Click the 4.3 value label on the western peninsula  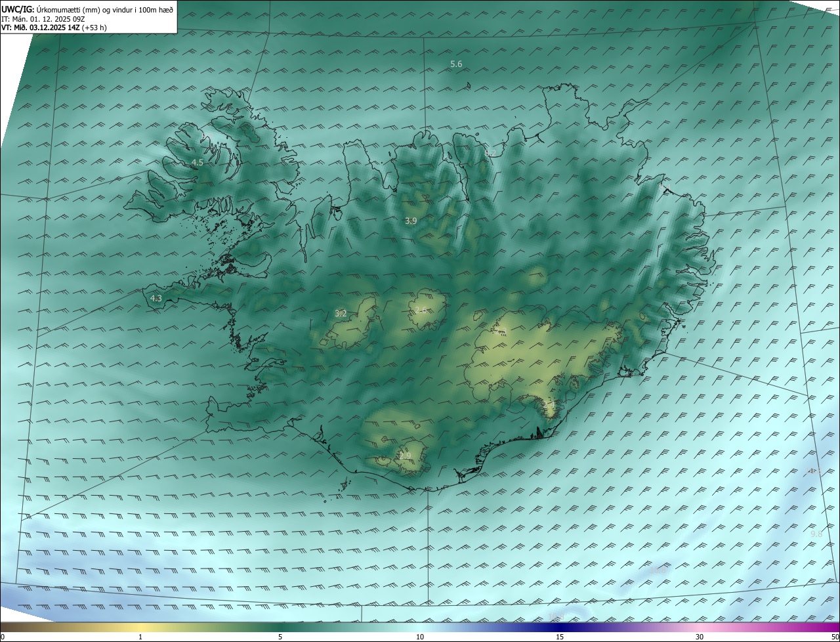[156, 299]
